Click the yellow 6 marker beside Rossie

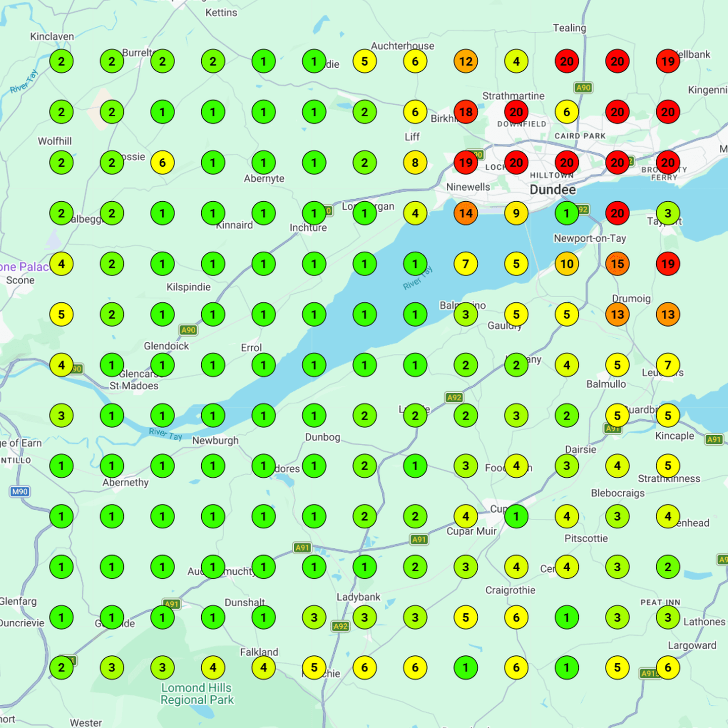tap(162, 163)
